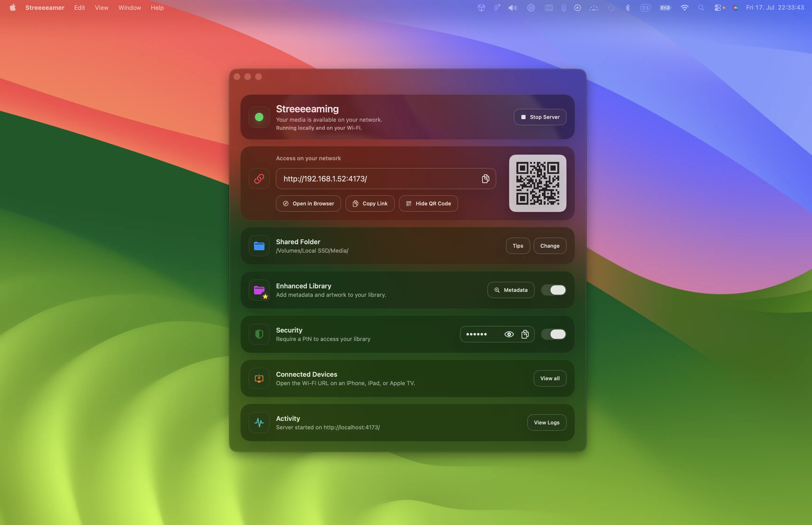Click the date and time clock
The image size is (812, 525).
(x=775, y=8)
